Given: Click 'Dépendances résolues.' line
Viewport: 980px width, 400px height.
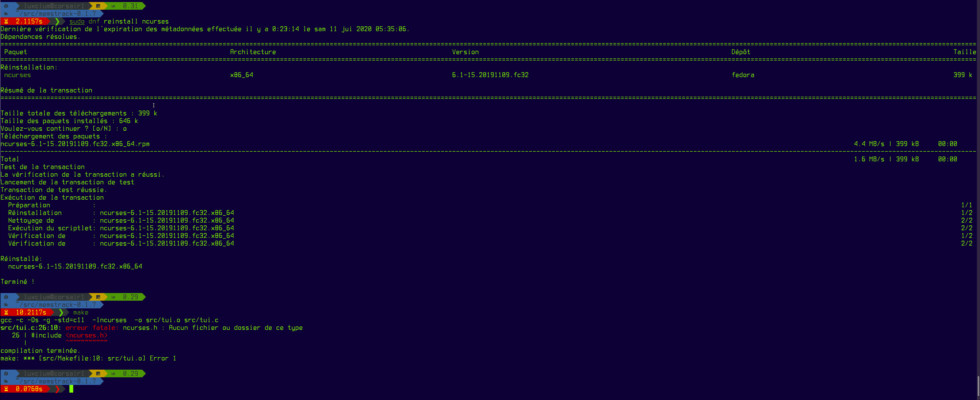Looking at the screenshot, I should (x=41, y=37).
